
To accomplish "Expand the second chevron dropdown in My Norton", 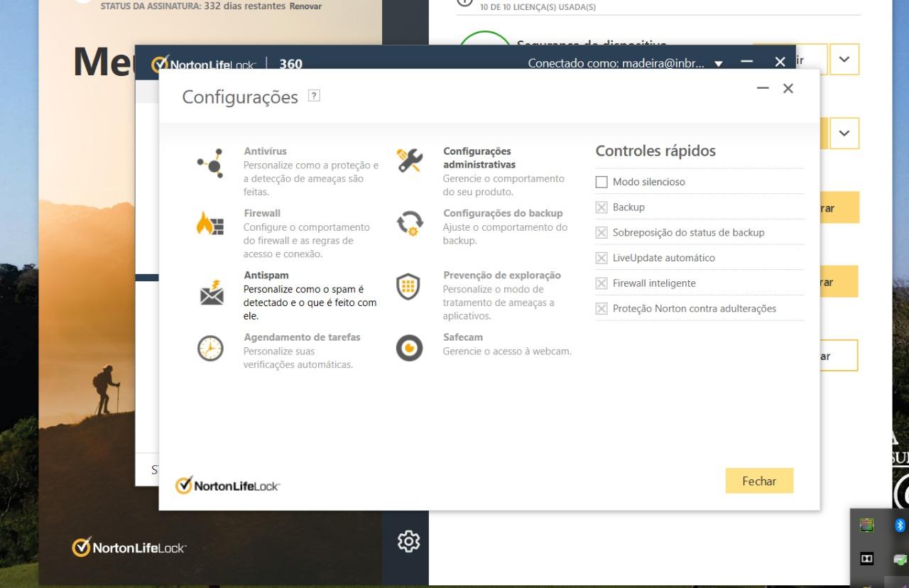I will click(x=844, y=133).
